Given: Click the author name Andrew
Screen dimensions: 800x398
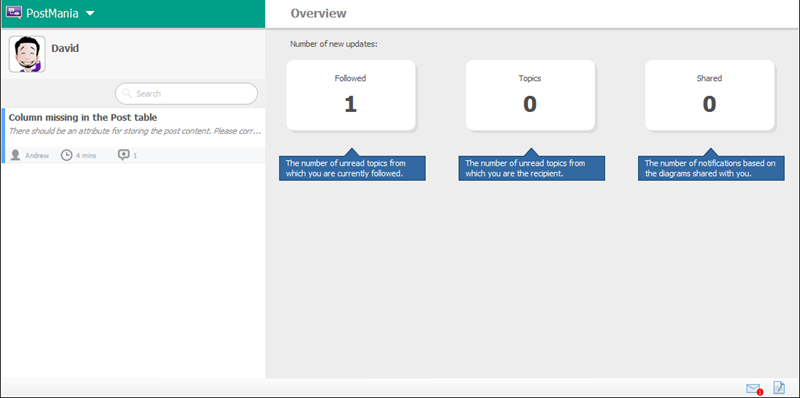Looking at the screenshot, I should pos(37,156).
